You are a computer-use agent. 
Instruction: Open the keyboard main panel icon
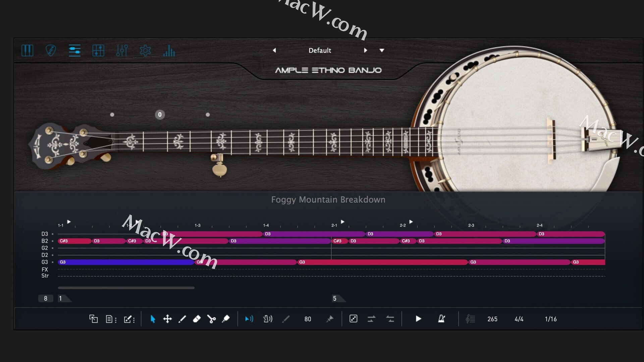pos(27,51)
